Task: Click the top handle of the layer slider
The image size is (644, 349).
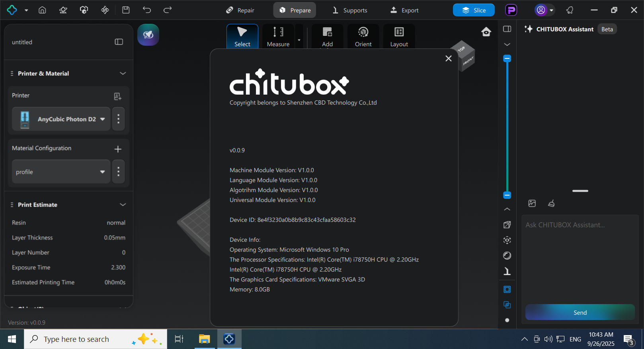Action: click(507, 59)
